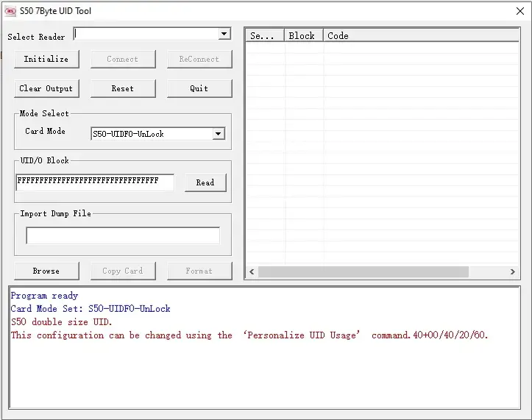Click into the UID/0 Block hex field
Screen dimensions: 532x420
(94, 182)
